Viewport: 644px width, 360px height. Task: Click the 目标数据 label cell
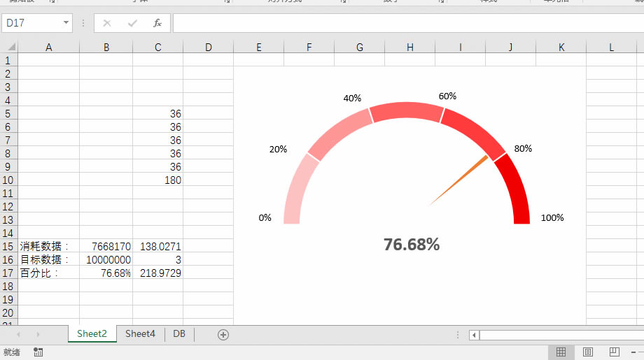tap(49, 259)
